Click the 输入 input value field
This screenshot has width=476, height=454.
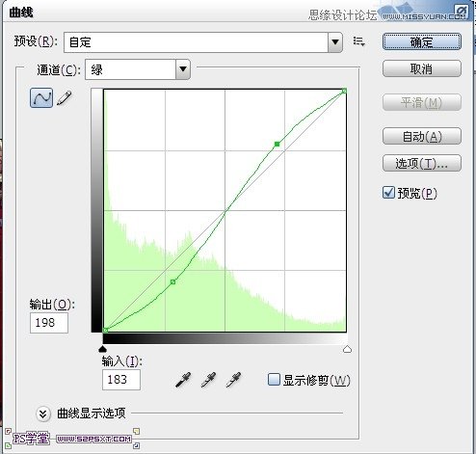tap(121, 380)
